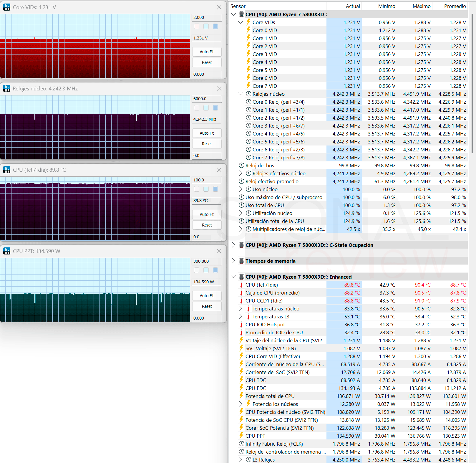Click the Actual column header
This screenshot has width=476, height=463.
point(344,6)
